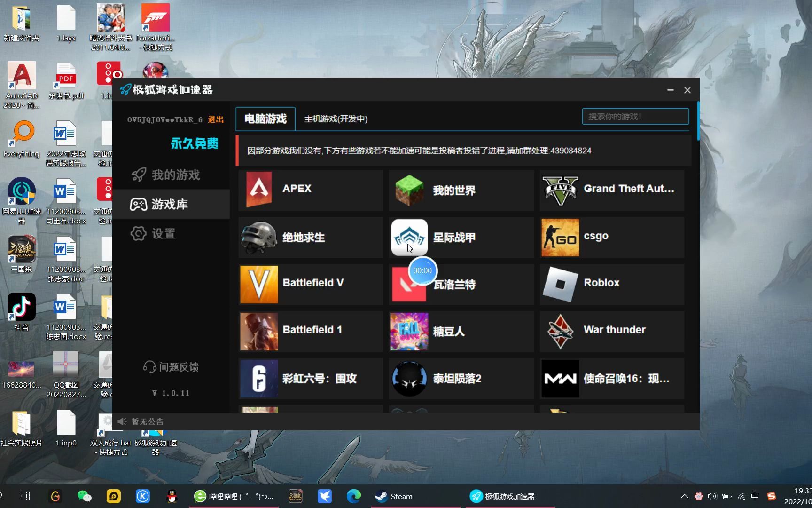Open 问题反馈 feedback link
This screenshot has width=812, height=508.
point(171,367)
